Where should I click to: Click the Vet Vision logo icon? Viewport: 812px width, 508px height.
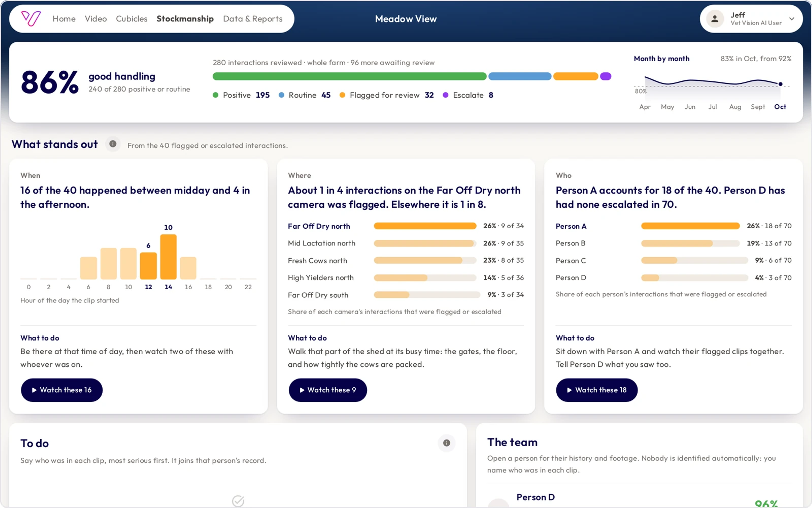[x=31, y=18]
